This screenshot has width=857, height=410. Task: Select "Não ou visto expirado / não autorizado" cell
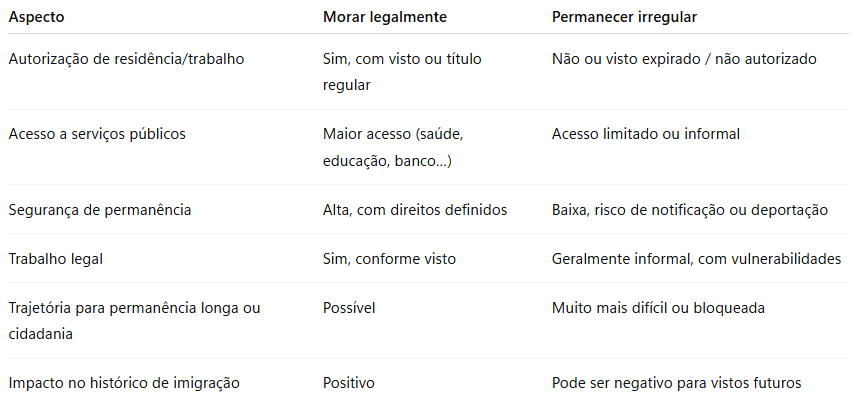coord(684,59)
